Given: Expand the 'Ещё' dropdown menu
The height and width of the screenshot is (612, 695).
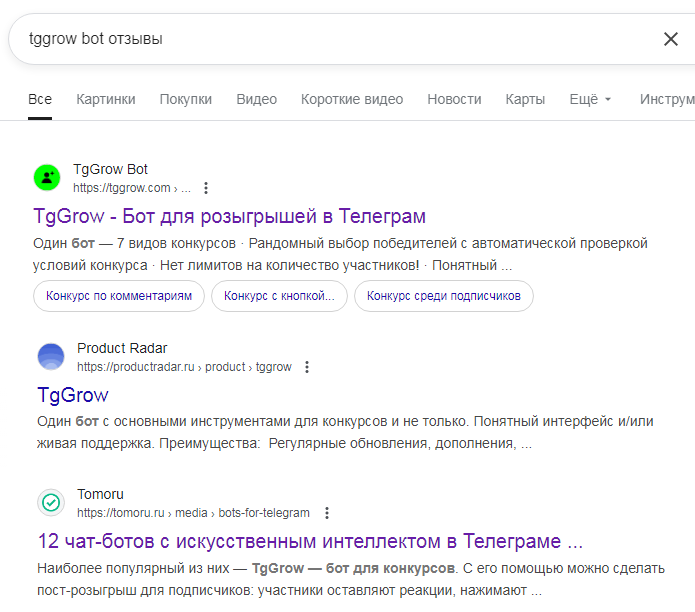Looking at the screenshot, I should pos(590,99).
